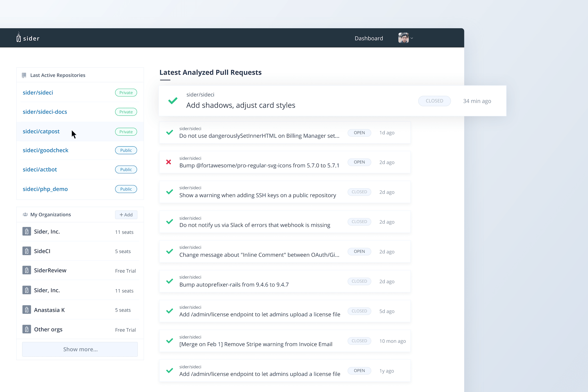Click the My Organizations people icon
Viewport: 588px width, 392px height.
(25, 215)
